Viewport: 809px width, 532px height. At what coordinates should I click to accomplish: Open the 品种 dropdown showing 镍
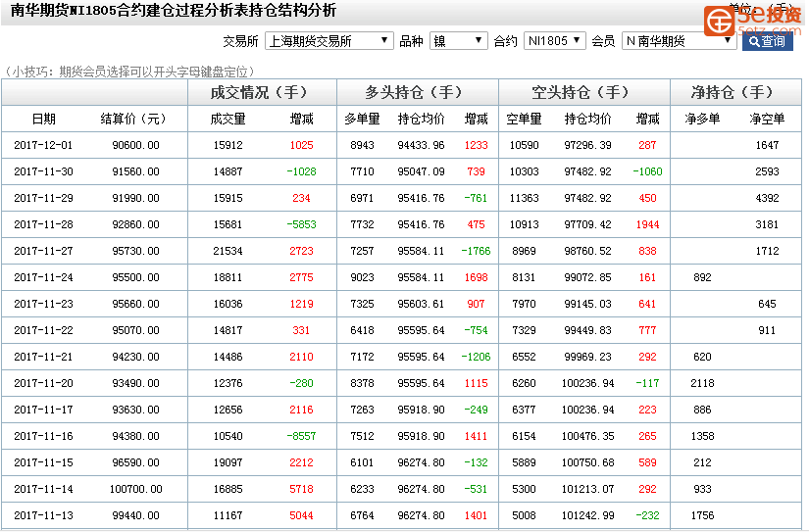click(459, 41)
